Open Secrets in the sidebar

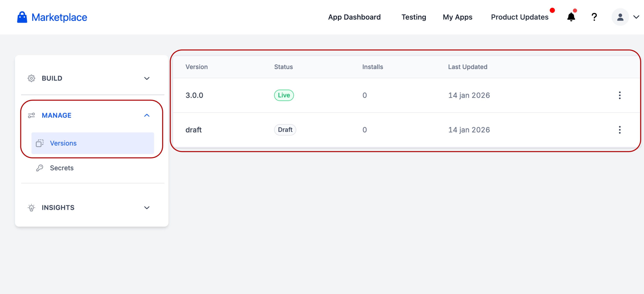tap(62, 168)
